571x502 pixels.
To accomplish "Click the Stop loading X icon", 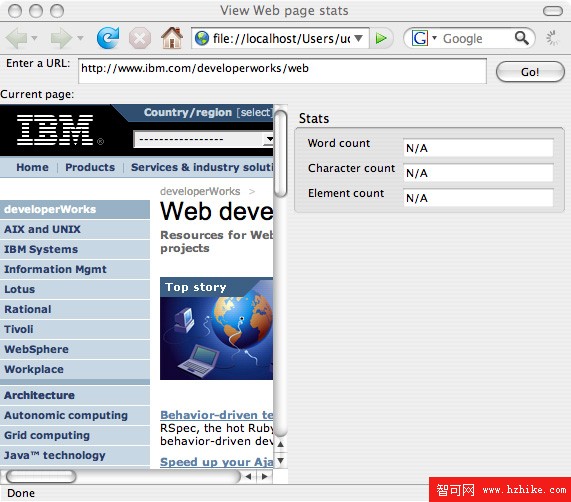I will (x=140, y=38).
